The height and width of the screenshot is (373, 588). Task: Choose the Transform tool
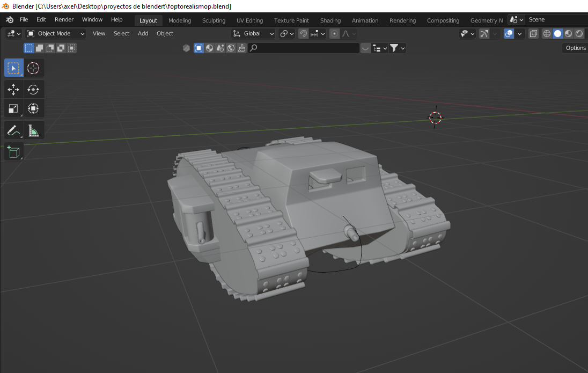point(33,108)
